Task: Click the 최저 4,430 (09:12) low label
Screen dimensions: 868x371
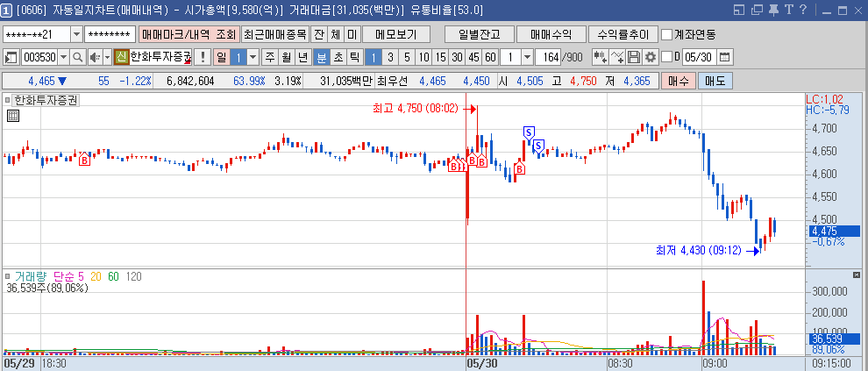Action: [x=699, y=250]
